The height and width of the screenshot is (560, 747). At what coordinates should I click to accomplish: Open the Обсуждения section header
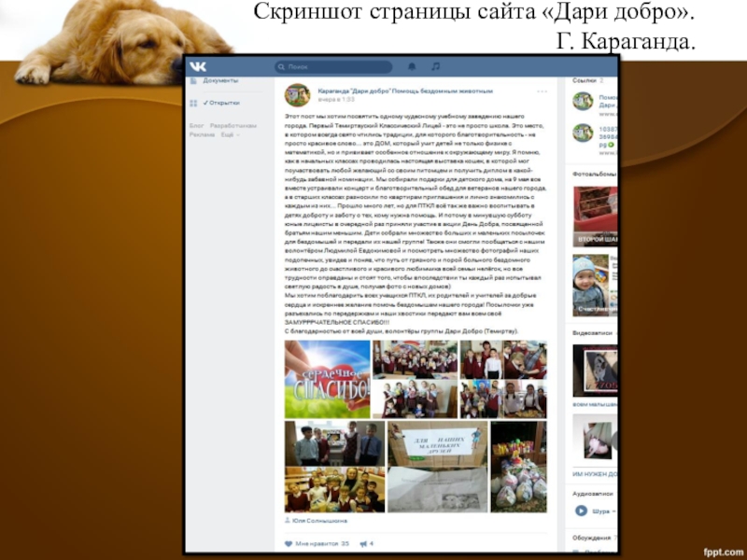click(x=592, y=538)
